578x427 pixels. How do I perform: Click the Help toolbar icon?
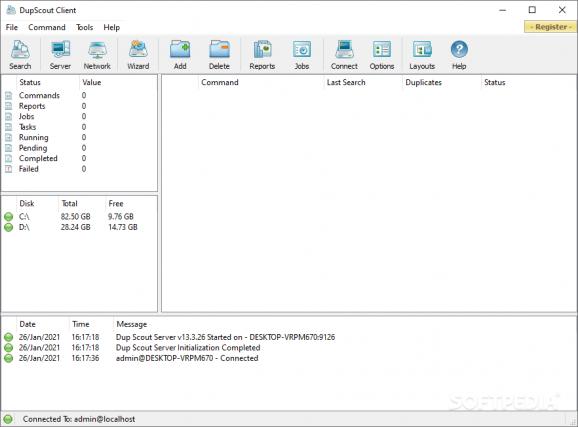coord(459,55)
